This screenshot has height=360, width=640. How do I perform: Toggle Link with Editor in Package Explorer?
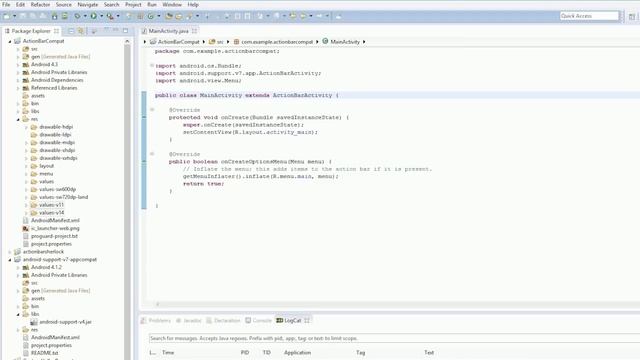pyautogui.click(x=81, y=31)
